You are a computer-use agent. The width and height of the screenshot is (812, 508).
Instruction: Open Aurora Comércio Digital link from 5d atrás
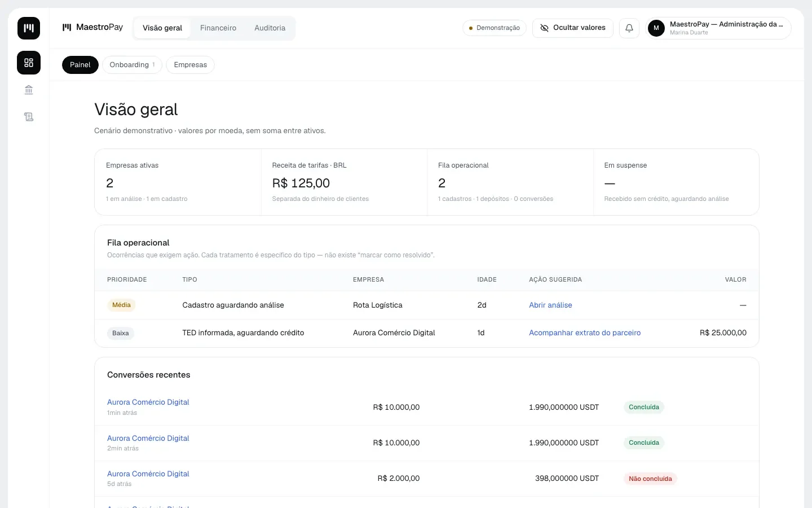pyautogui.click(x=148, y=474)
